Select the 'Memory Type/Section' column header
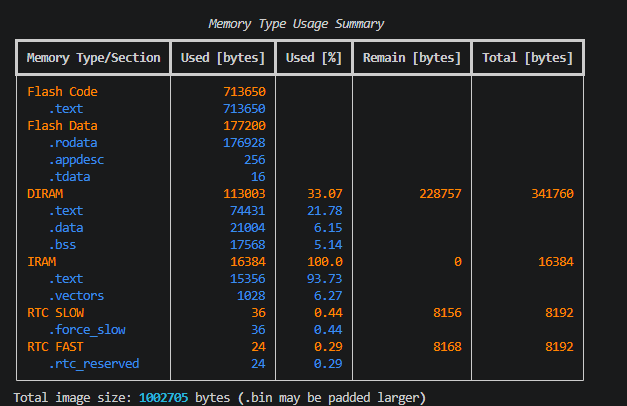 pyautogui.click(x=94, y=58)
